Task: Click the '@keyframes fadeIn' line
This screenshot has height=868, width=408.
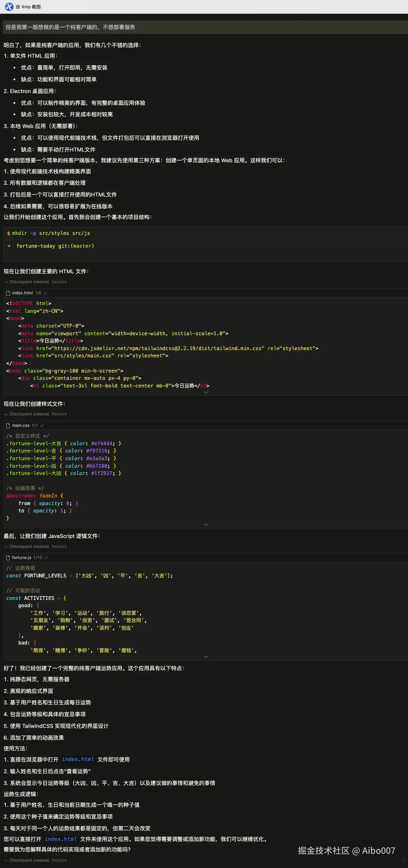Action: pyautogui.click(x=35, y=496)
